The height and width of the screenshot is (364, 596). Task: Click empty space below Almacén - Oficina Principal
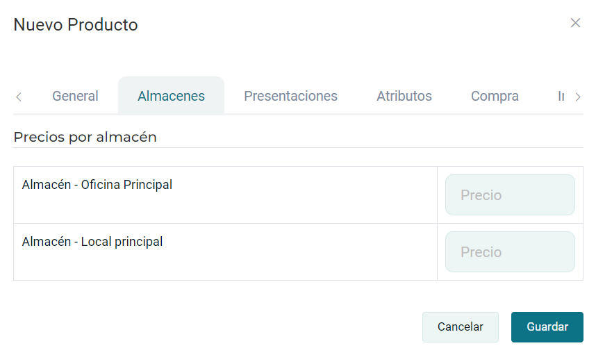tap(224, 208)
